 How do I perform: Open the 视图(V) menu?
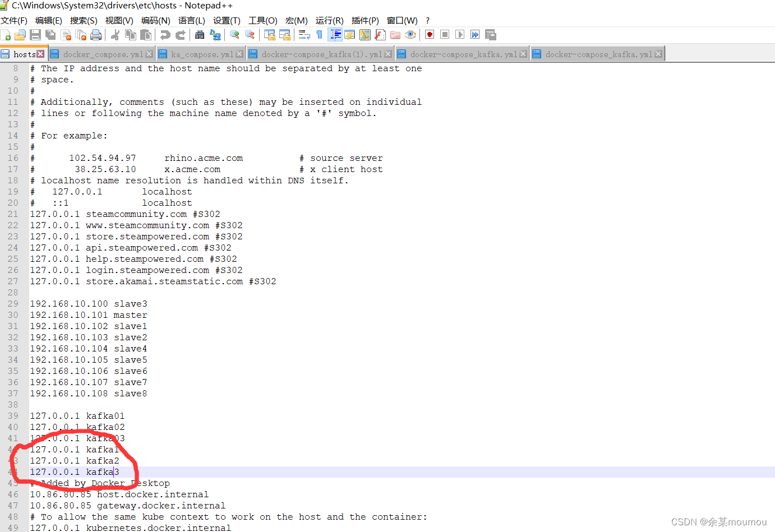point(119,21)
